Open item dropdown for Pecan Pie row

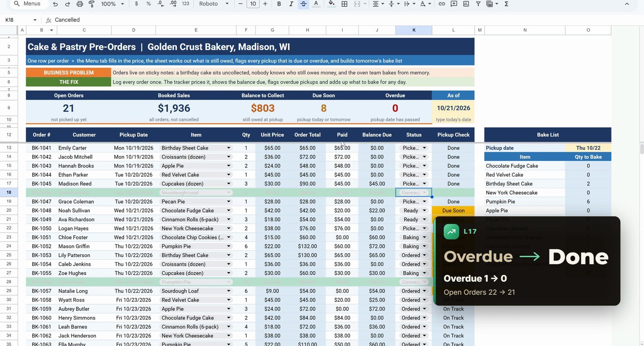[x=229, y=202]
